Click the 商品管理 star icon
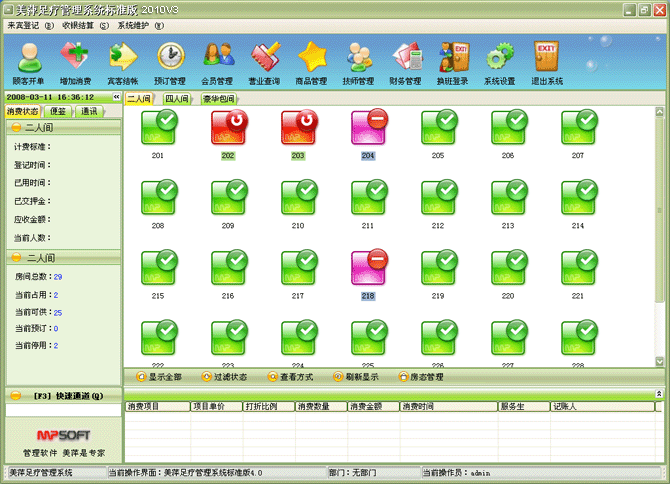Viewport: 670px width, 484px height. click(x=312, y=61)
